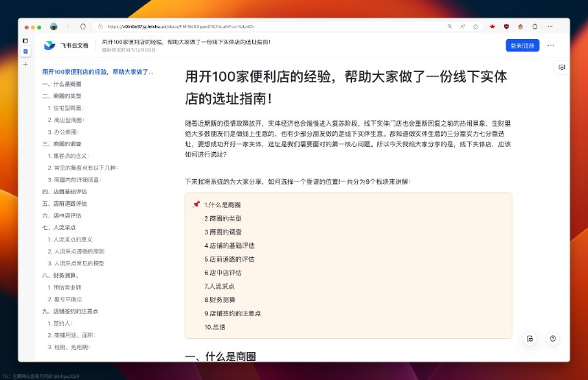Screen dimensions: 588x380
Task: Open outline entry 1. 预估营业额
Action: 64,287
